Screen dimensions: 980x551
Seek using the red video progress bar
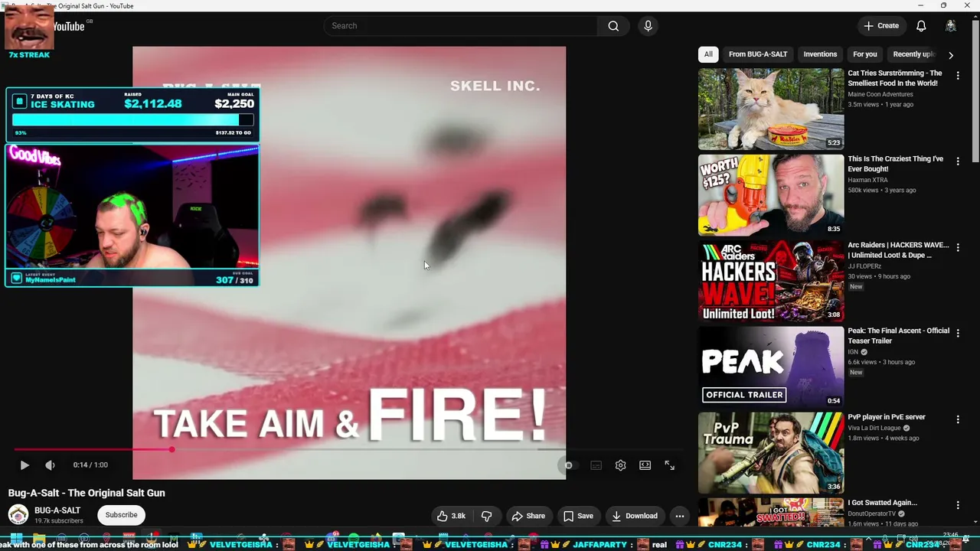[349, 449]
